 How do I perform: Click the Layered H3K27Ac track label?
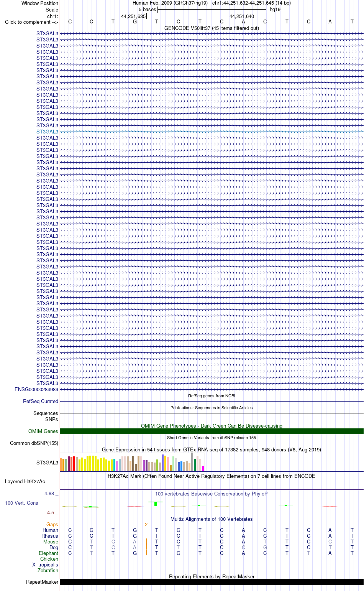coord(25,481)
